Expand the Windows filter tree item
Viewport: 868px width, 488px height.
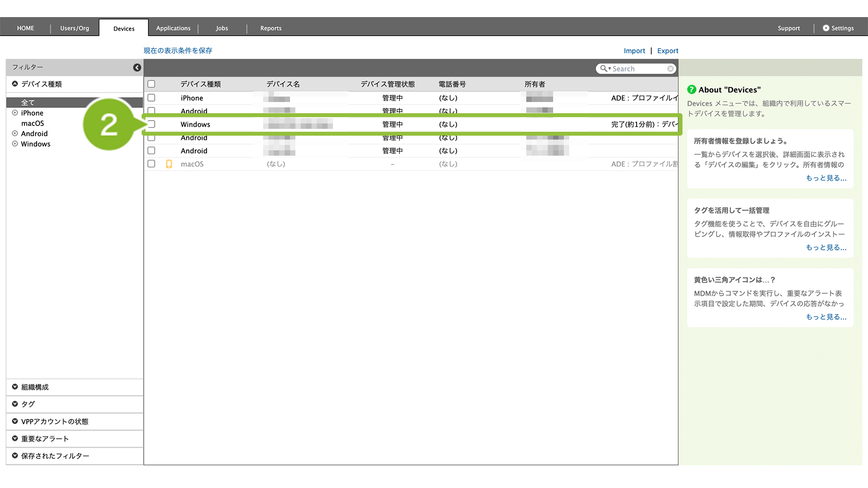pyautogui.click(x=15, y=144)
